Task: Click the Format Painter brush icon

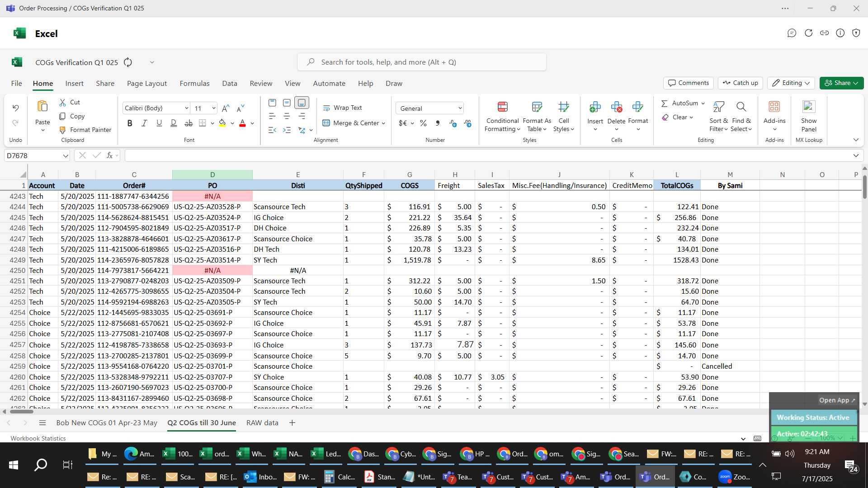Action: pos(63,130)
